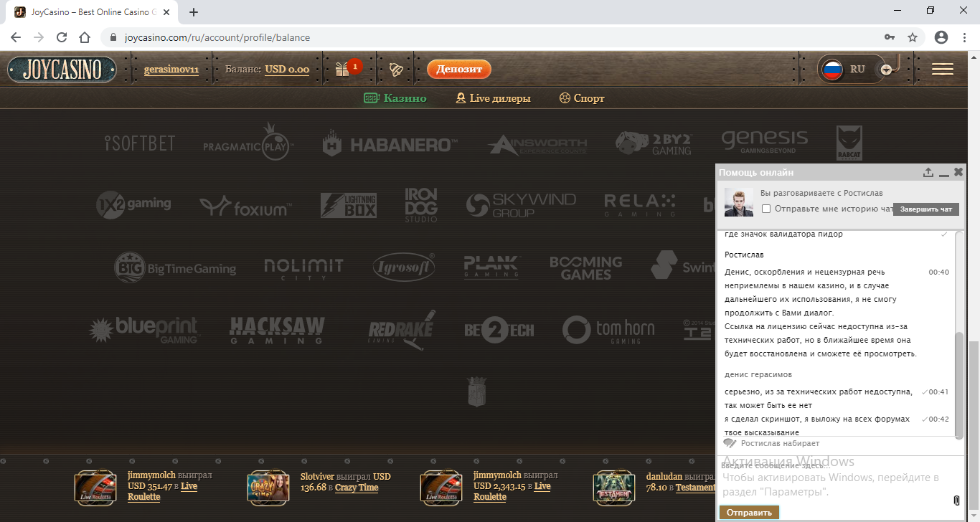Expand the RU language dropdown
This screenshot has width=980, height=522.
coord(887,70)
